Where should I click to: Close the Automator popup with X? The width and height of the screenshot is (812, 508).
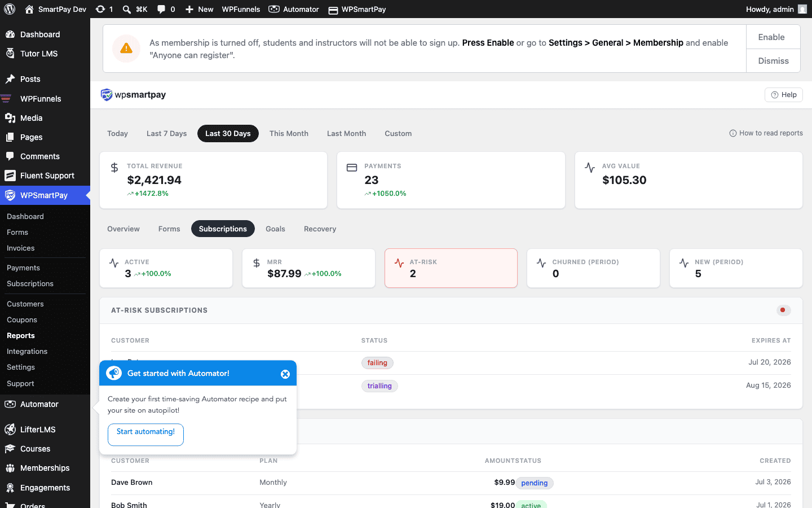[x=285, y=374]
